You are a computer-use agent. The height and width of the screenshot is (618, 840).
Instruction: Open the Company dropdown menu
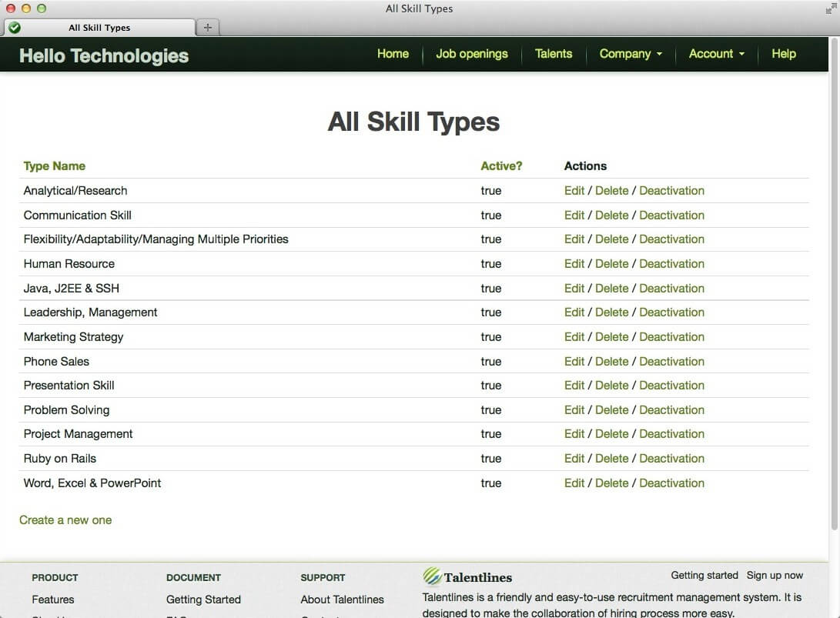[631, 54]
